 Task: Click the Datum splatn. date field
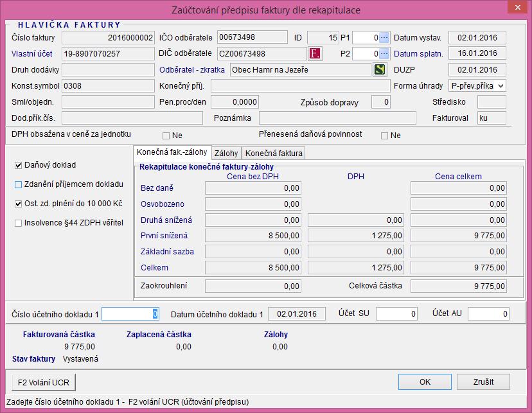(477, 53)
